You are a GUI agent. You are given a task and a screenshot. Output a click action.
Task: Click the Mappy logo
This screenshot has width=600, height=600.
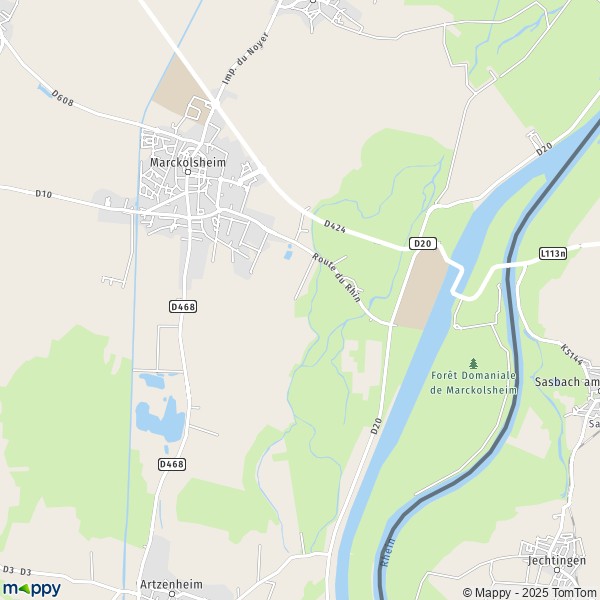tap(31, 589)
